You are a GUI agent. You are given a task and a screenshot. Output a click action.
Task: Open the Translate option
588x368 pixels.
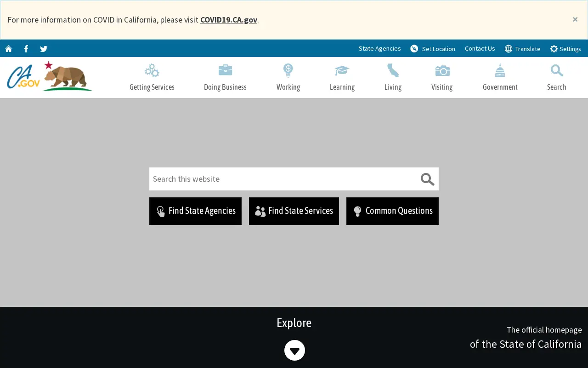[x=522, y=49]
